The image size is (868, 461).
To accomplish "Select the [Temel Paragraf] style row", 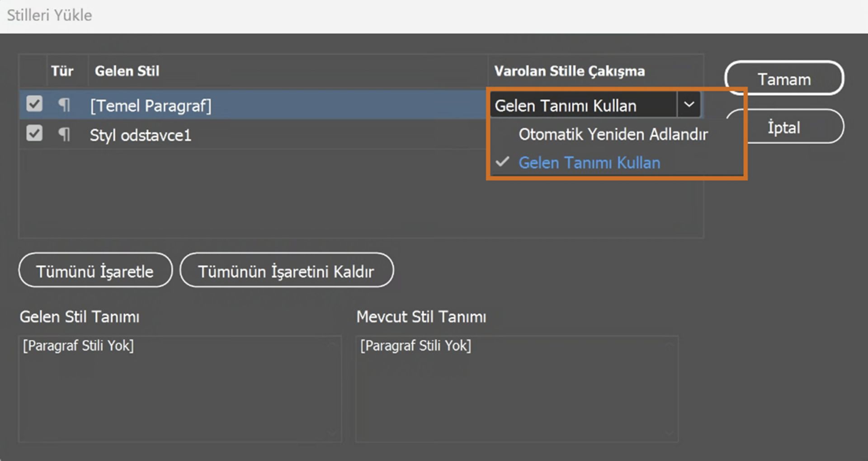I will [x=226, y=105].
